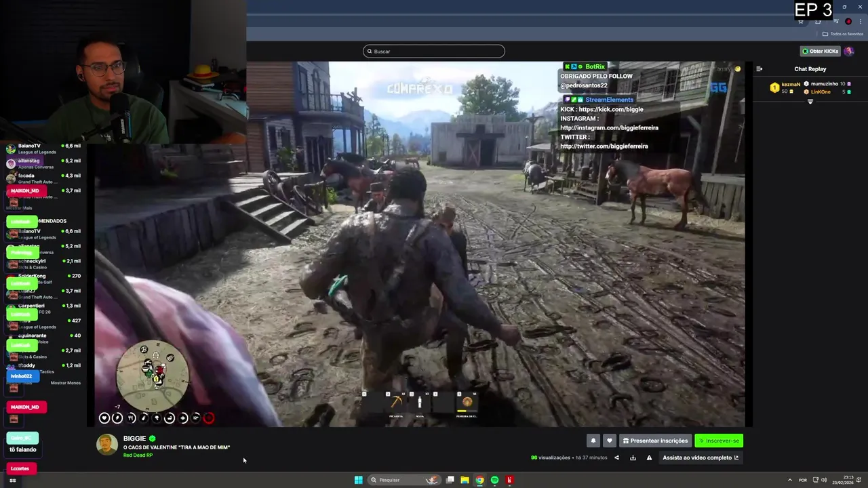This screenshot has width=868, height=488.
Task: Open the volume control in system tray
Action: coord(824,480)
